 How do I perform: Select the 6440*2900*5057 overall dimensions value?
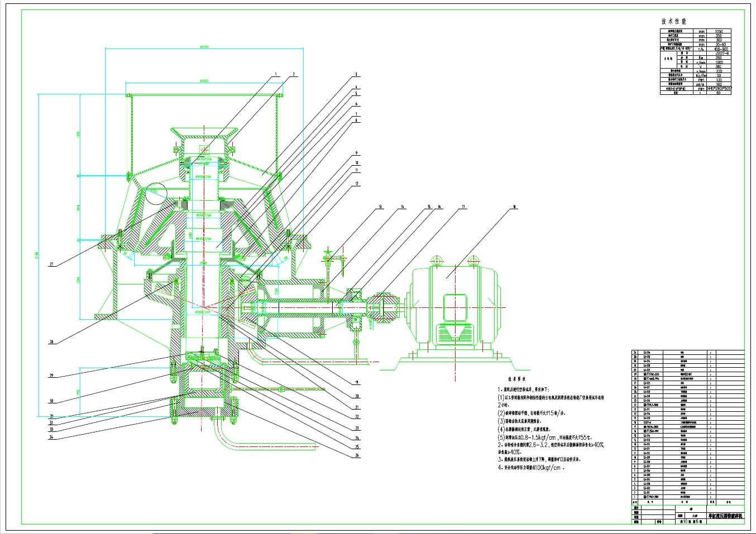pos(719,89)
